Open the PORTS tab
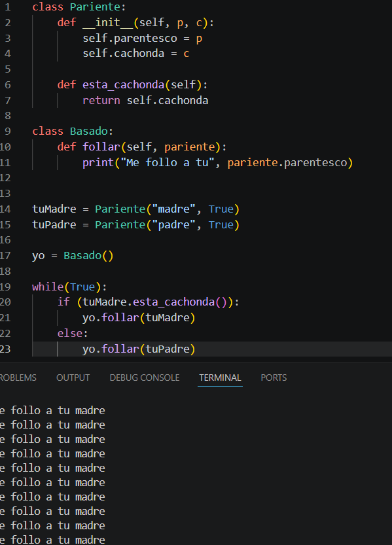392x545 pixels. pos(274,378)
